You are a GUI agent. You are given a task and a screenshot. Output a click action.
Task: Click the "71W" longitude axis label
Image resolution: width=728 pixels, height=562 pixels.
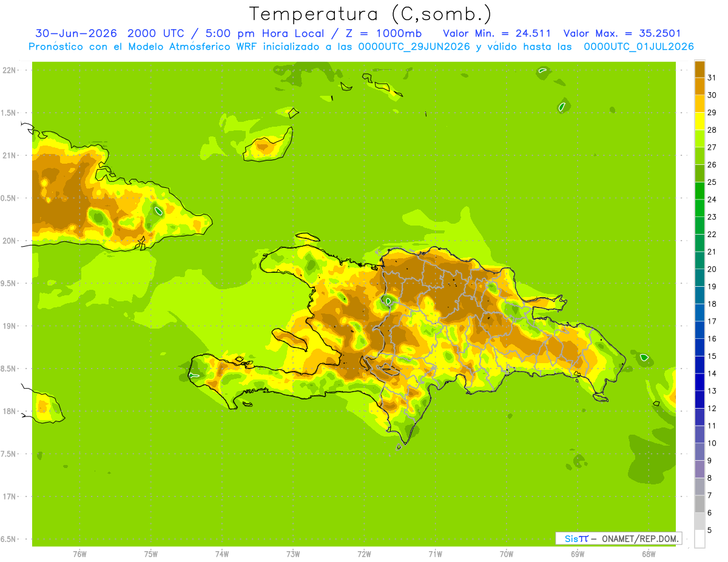435,554
